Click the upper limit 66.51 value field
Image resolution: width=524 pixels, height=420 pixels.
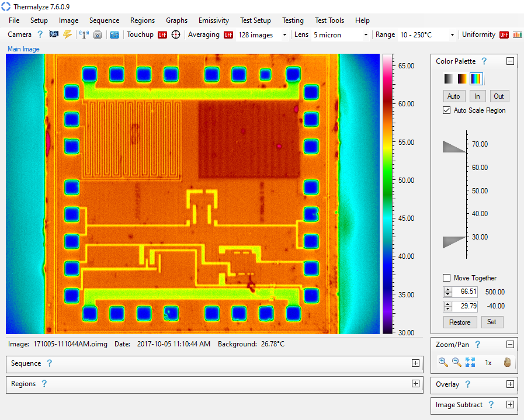469,291
